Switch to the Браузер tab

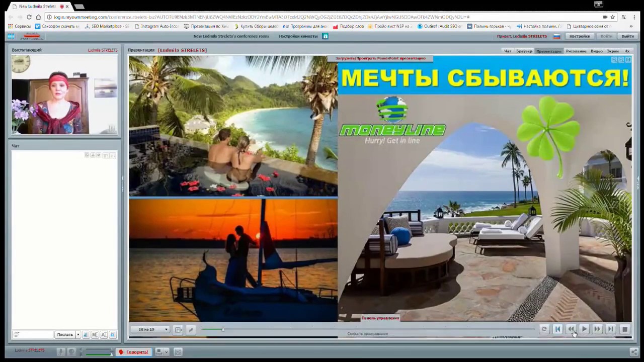point(524,51)
